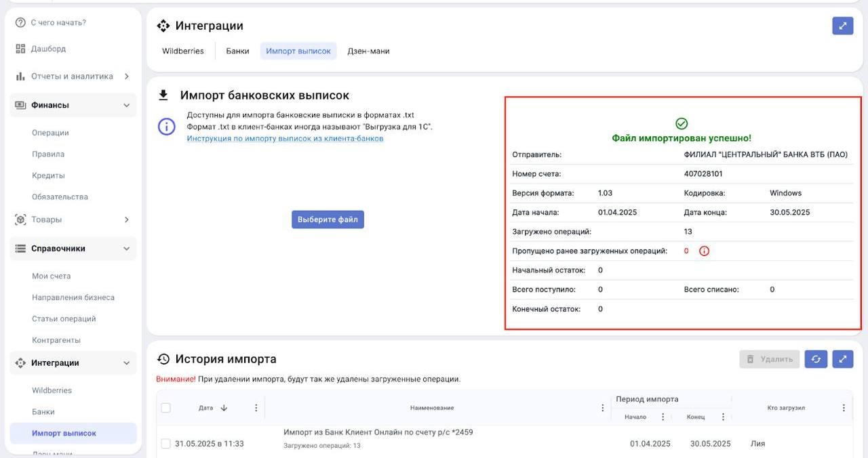Expand Отчеты и аналитика menu
The image size is (868, 458).
point(126,77)
